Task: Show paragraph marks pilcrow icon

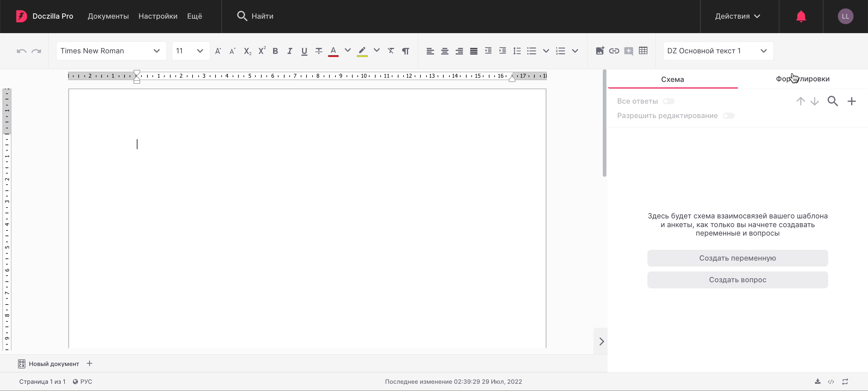Action: pos(406,51)
